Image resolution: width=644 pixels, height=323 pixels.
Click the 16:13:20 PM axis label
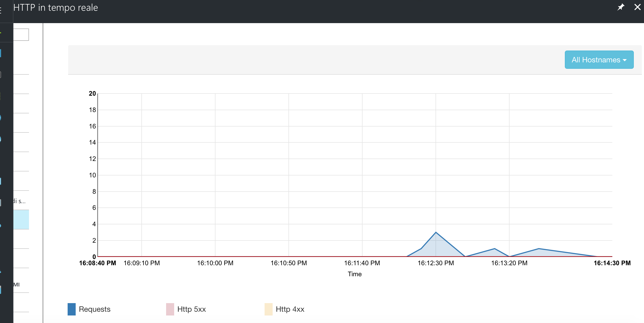[509, 263]
